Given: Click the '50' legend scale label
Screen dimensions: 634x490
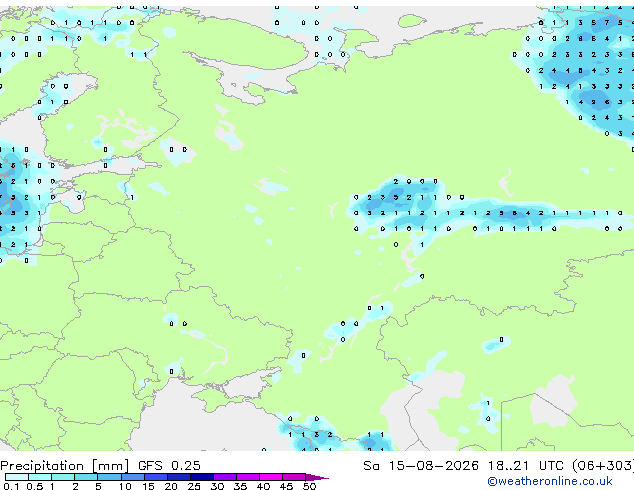Looking at the screenshot, I should tap(309, 486).
